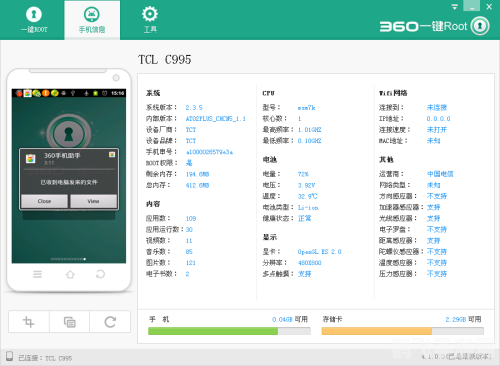Image resolution: width=500 pixels, height=366 pixels.
Task: Click Wifi connection value 未连接
Action: point(437,107)
